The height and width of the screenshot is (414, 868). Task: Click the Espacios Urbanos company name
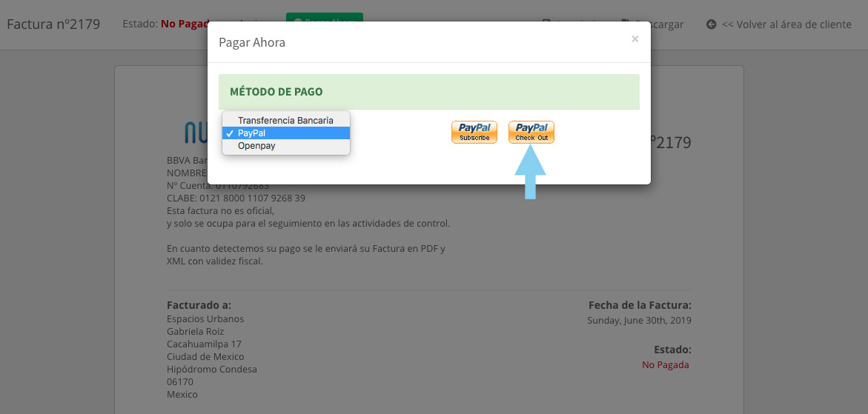(205, 319)
